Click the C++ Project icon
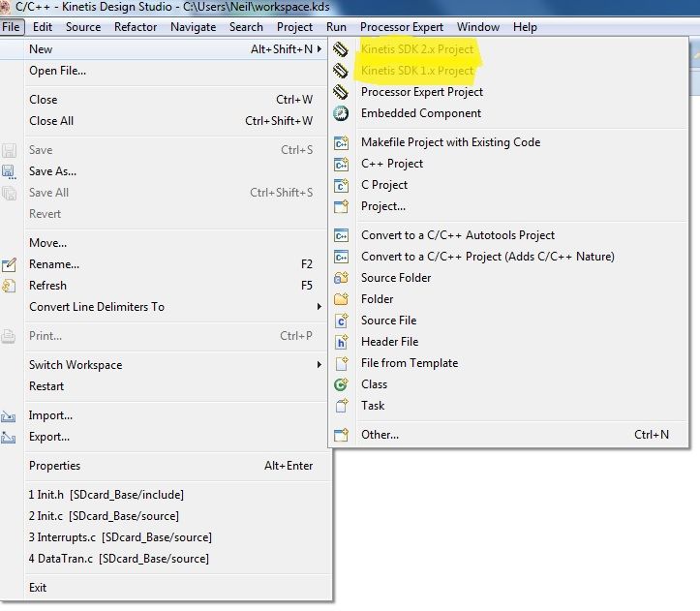700x611 pixels. click(x=341, y=164)
